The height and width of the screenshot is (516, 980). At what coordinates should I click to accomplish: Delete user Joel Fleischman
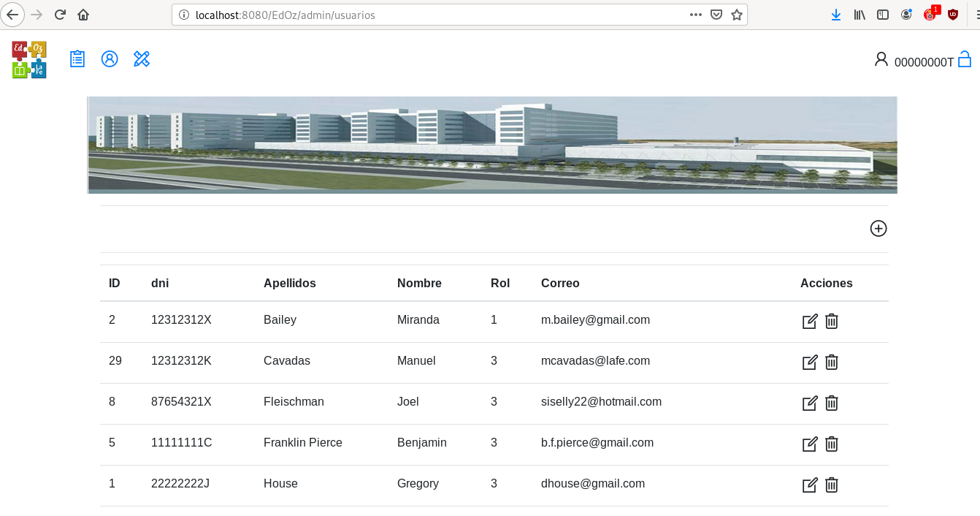point(831,403)
